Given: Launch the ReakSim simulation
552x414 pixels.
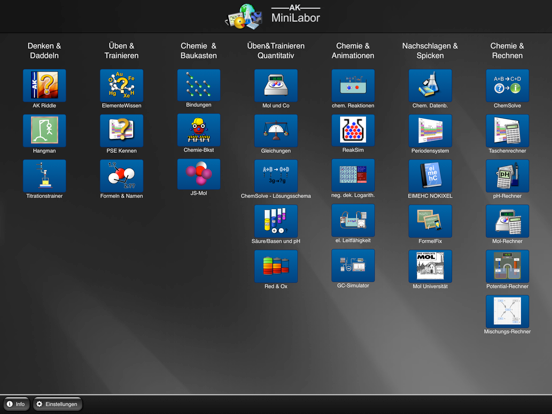Looking at the screenshot, I should pyautogui.click(x=353, y=130).
